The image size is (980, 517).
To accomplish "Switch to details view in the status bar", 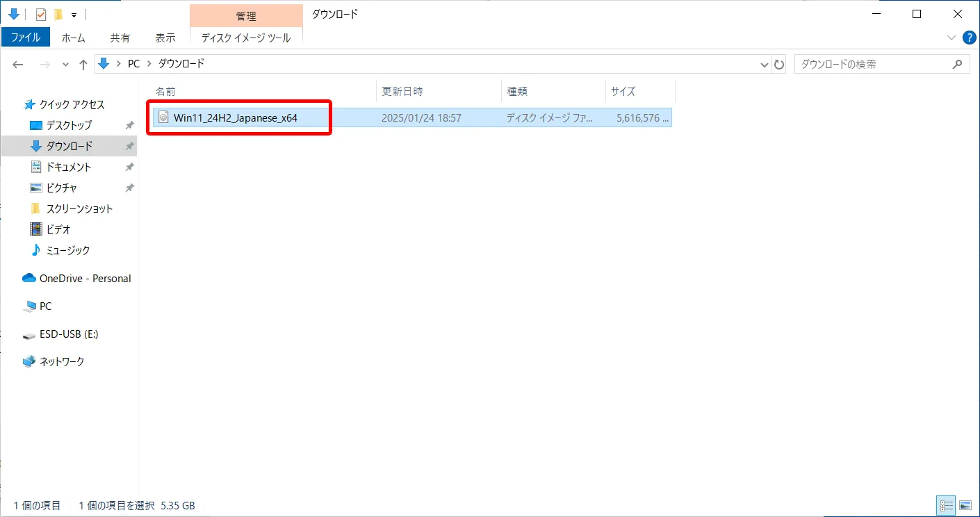I will tap(946, 505).
